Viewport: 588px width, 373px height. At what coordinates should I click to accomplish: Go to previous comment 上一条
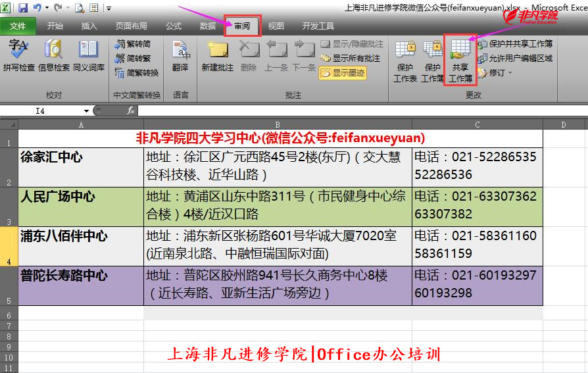pos(276,55)
